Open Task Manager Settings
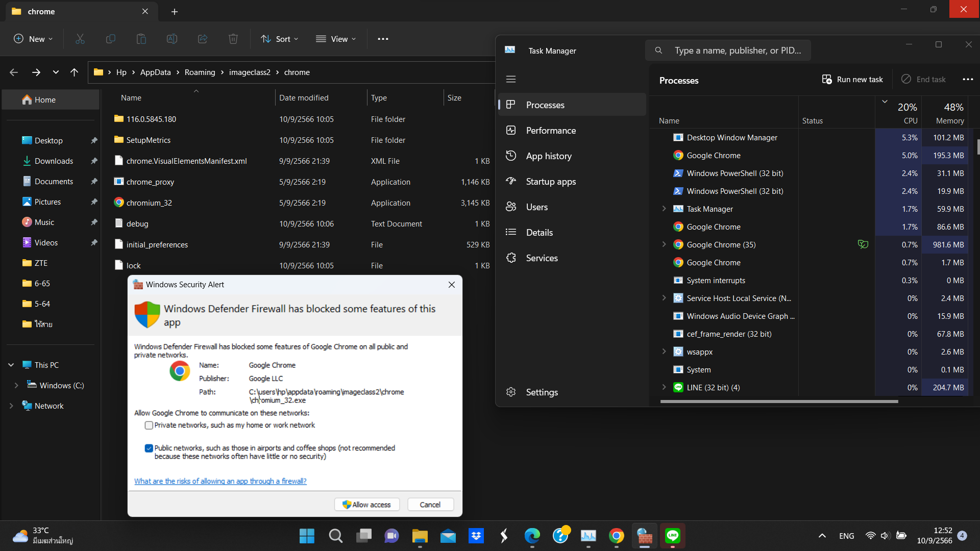Image resolution: width=980 pixels, height=551 pixels. (572, 392)
